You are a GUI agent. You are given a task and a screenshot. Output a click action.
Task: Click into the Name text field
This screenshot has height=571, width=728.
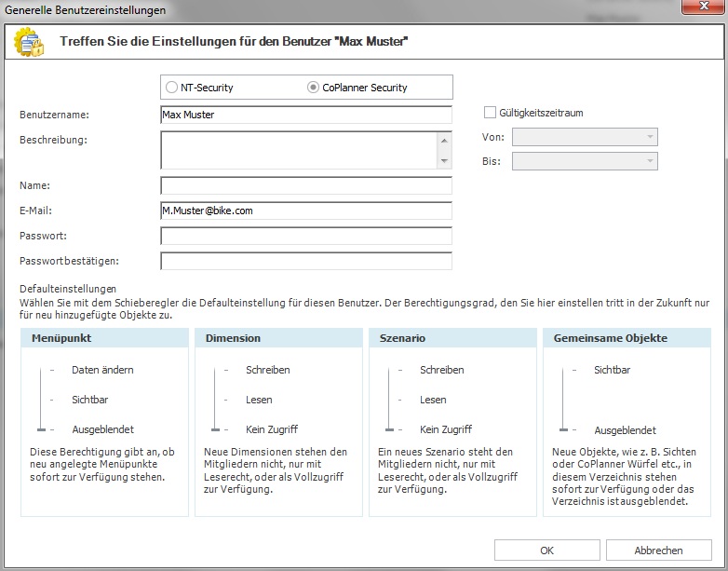(306, 185)
